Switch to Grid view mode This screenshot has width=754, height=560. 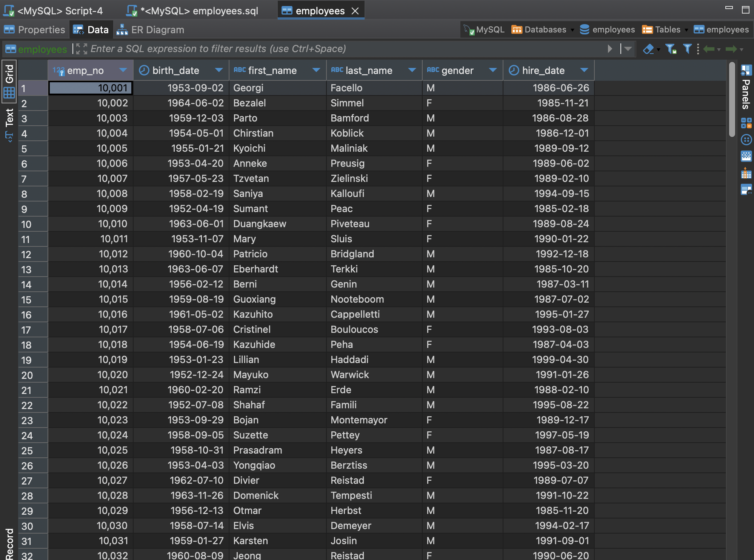9,81
